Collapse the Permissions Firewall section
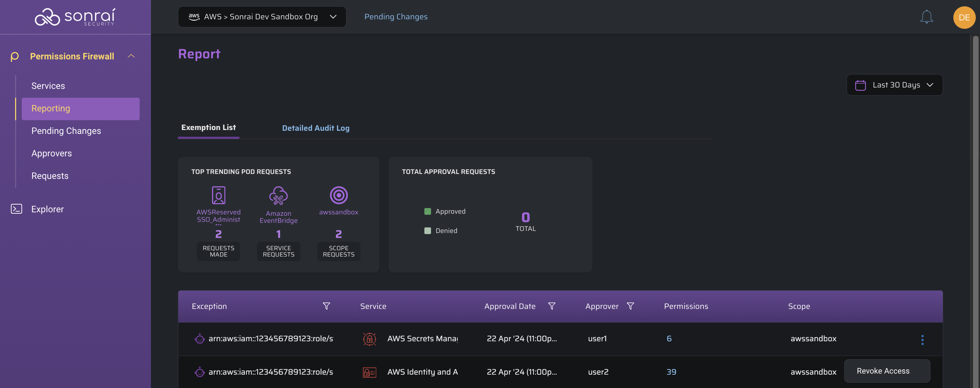The height and width of the screenshot is (388, 980). 131,56
